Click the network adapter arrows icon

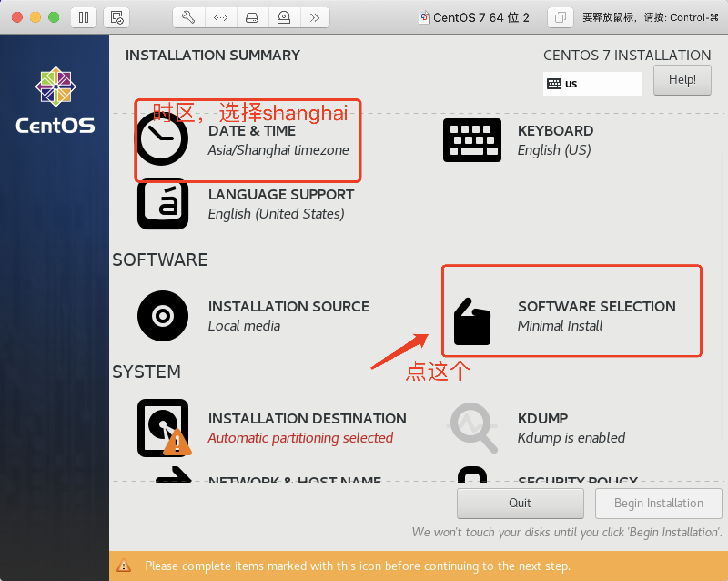[x=221, y=18]
